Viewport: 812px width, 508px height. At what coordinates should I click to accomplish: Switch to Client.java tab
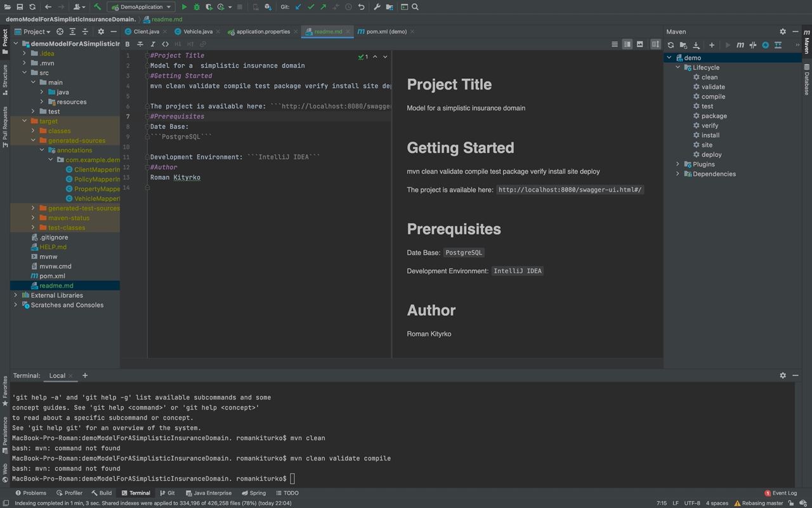pyautogui.click(x=146, y=31)
